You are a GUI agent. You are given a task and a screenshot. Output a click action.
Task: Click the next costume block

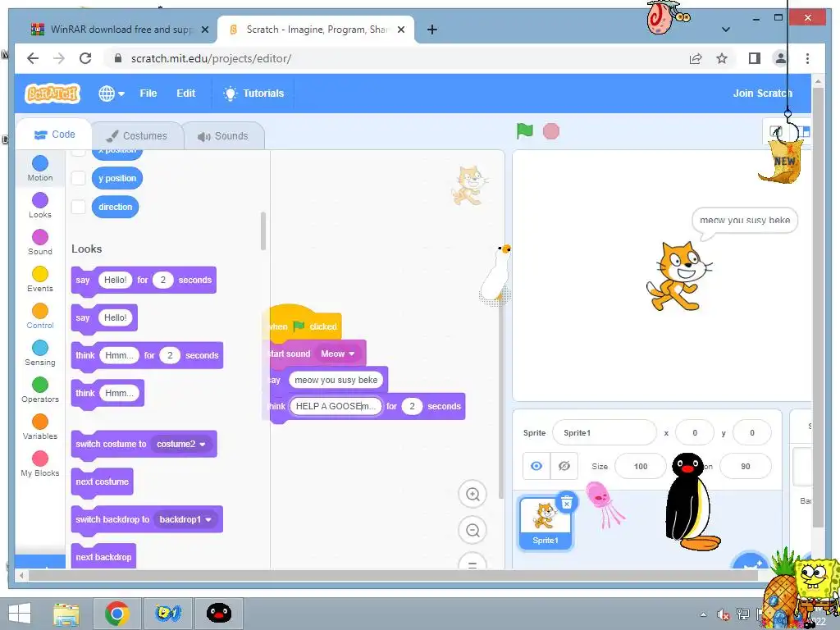tap(103, 482)
